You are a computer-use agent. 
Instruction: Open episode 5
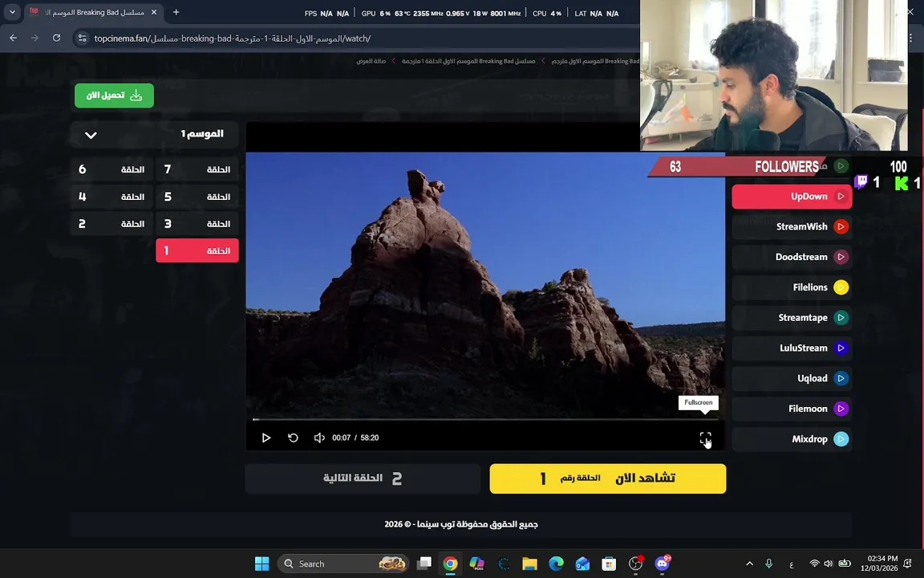197,197
